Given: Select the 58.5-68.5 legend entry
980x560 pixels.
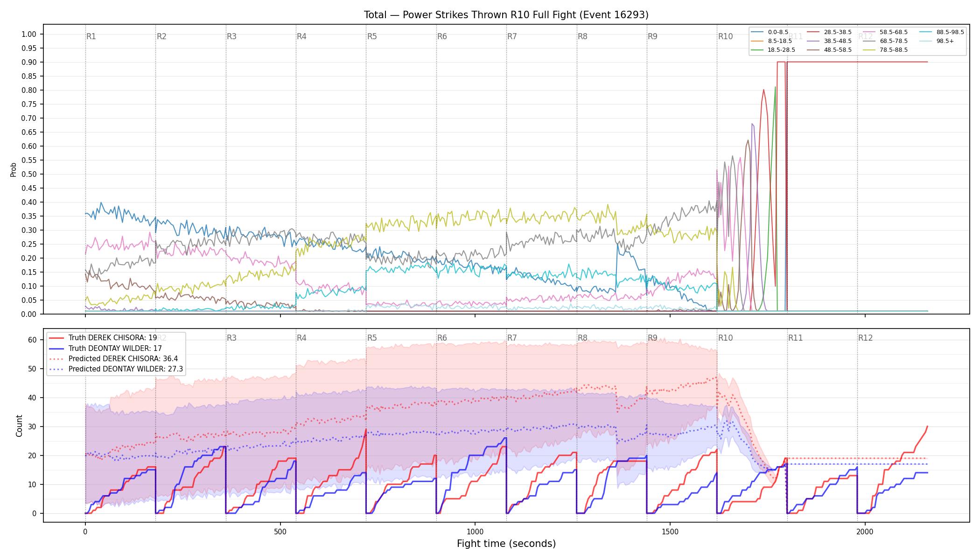Looking at the screenshot, I should coord(885,32).
